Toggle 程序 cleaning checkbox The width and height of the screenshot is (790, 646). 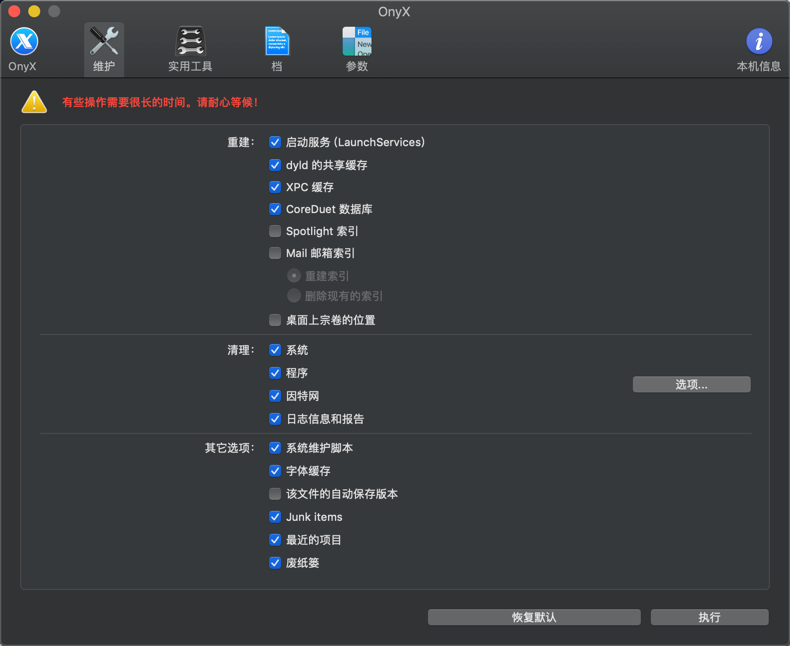(x=275, y=373)
